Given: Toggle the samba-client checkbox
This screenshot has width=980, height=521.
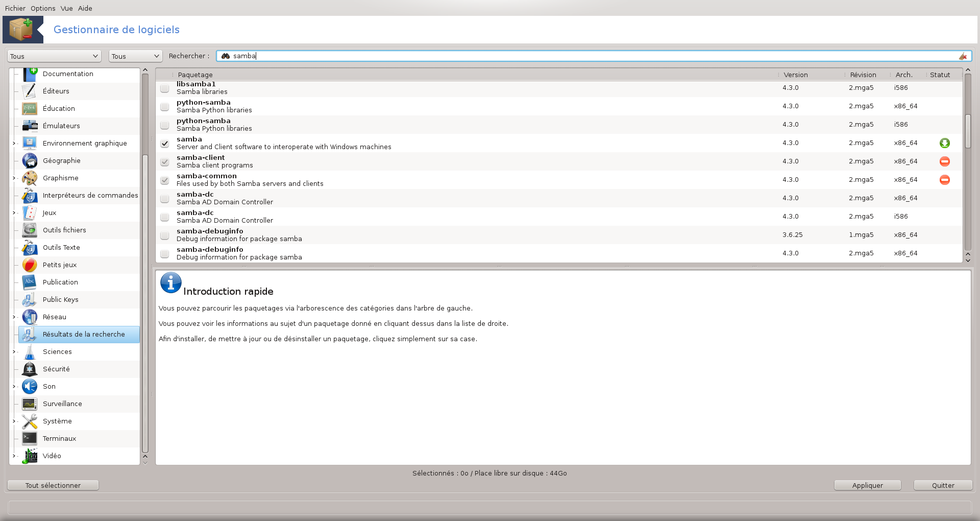Looking at the screenshot, I should pyautogui.click(x=164, y=162).
